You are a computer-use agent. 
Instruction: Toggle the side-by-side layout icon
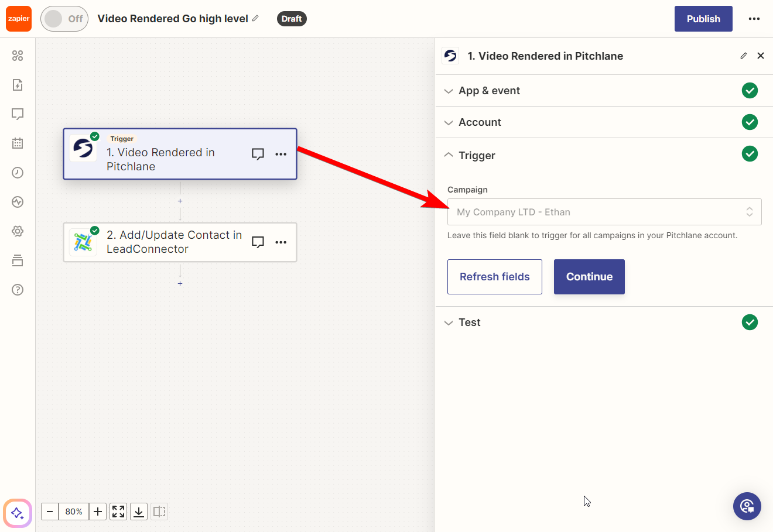point(159,512)
